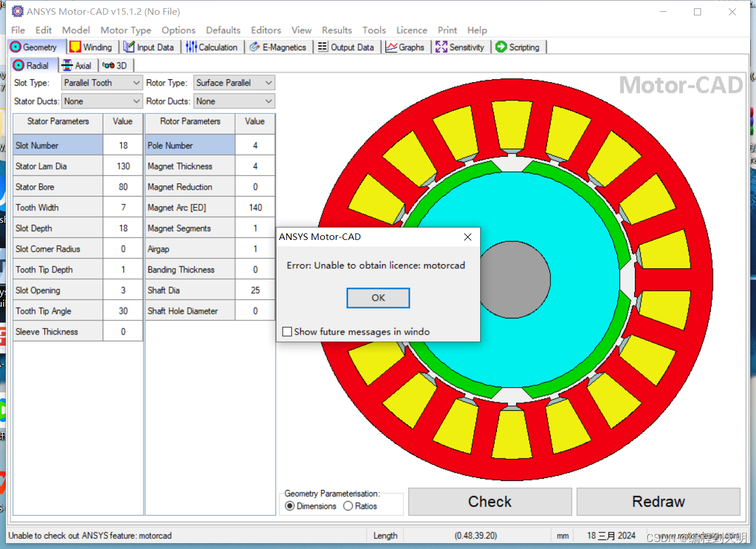756x549 pixels.
Task: Click the Winding tab icon
Action: click(76, 47)
